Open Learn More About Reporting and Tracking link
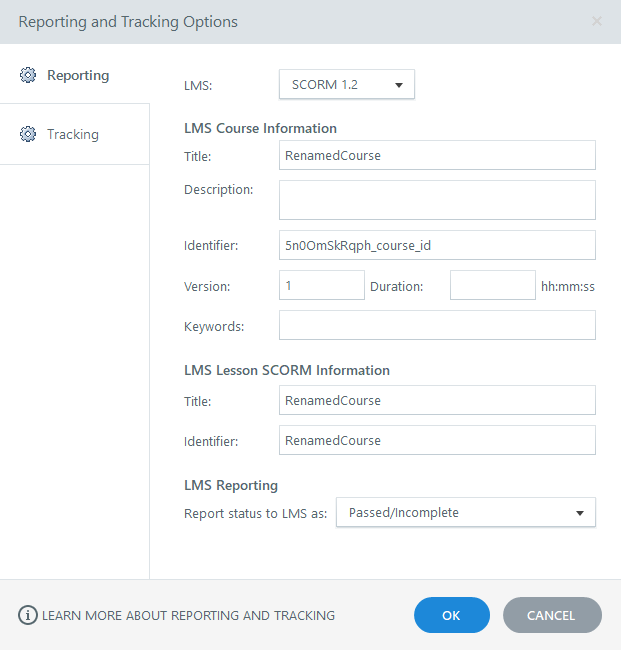621x650 pixels. [x=188, y=615]
